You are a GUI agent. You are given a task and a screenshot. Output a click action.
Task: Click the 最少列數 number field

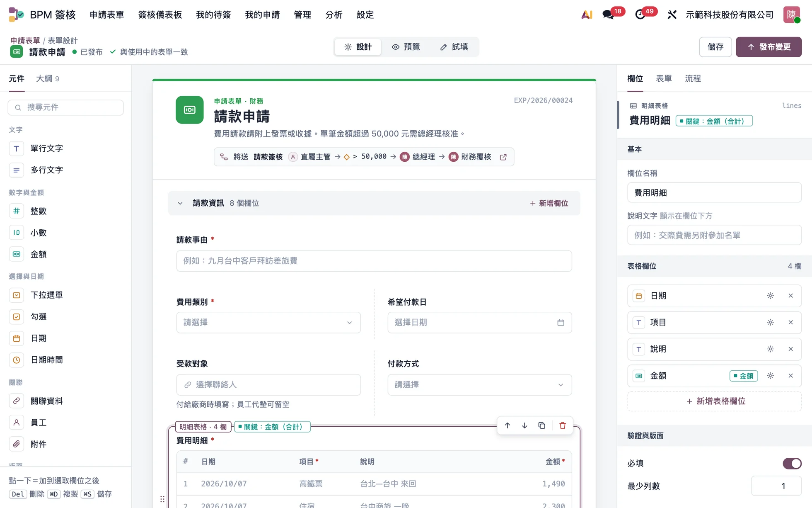click(x=776, y=486)
